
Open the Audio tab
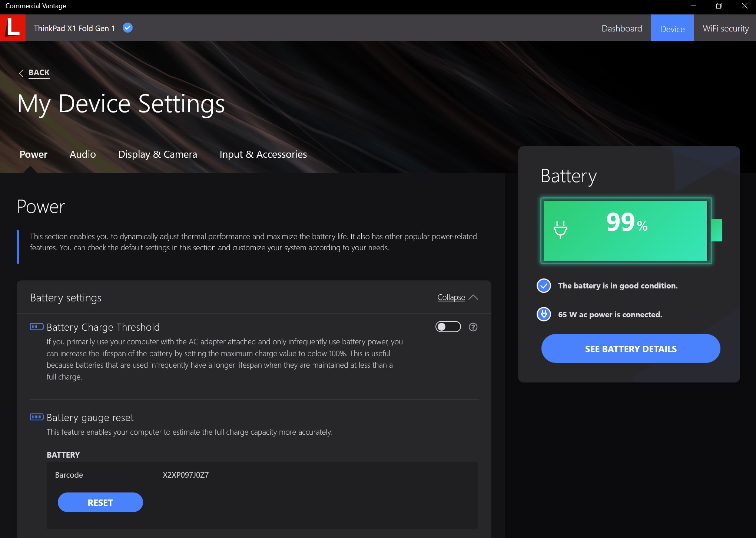click(83, 154)
